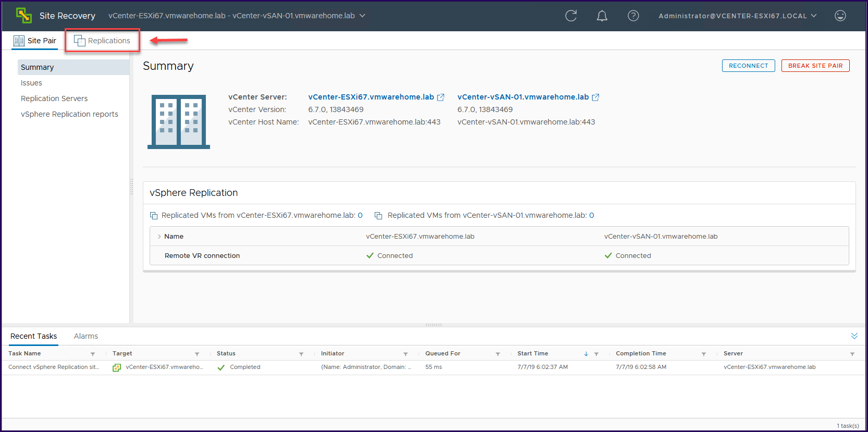Select Summary in the sidebar
The width and height of the screenshot is (868, 432).
tap(74, 67)
